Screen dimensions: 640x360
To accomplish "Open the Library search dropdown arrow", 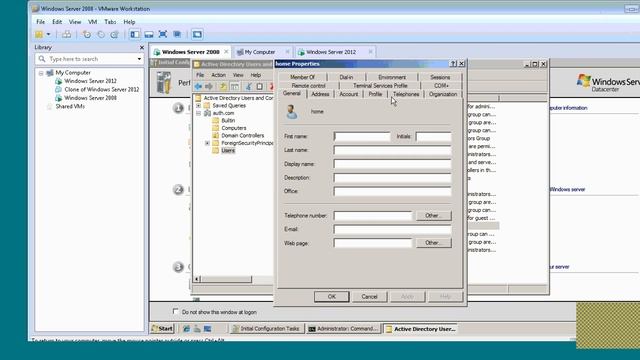I will click(139, 59).
